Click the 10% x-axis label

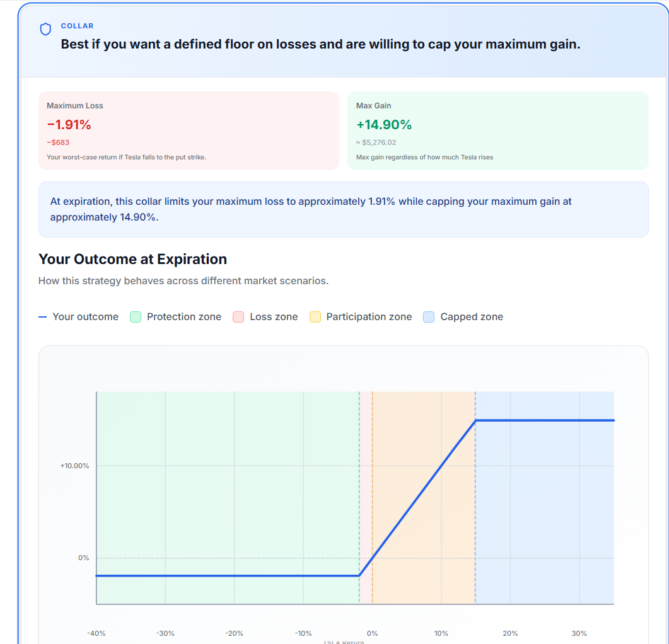441,633
